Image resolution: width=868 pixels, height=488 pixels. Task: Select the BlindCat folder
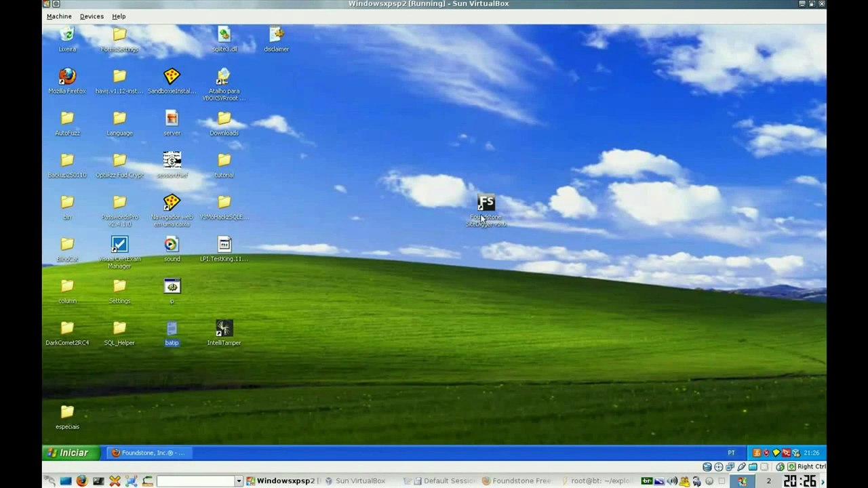pyautogui.click(x=67, y=249)
